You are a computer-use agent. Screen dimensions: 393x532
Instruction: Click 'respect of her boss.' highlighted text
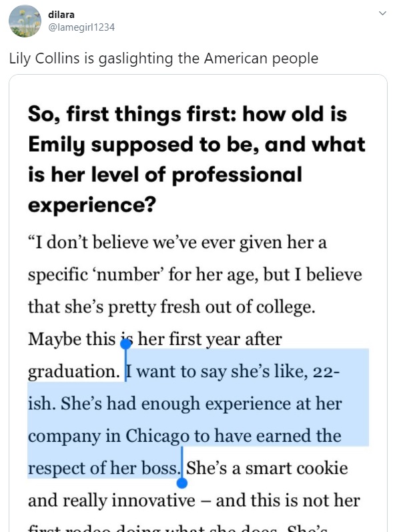104,468
